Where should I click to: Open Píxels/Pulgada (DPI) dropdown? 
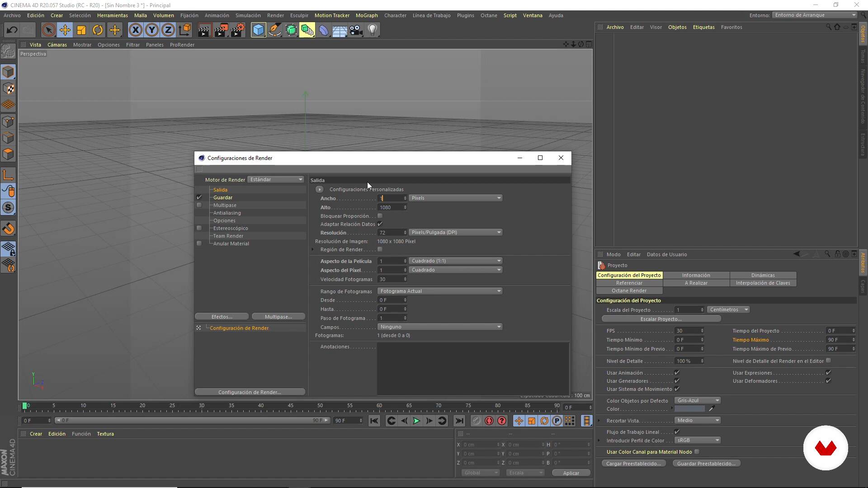455,232
